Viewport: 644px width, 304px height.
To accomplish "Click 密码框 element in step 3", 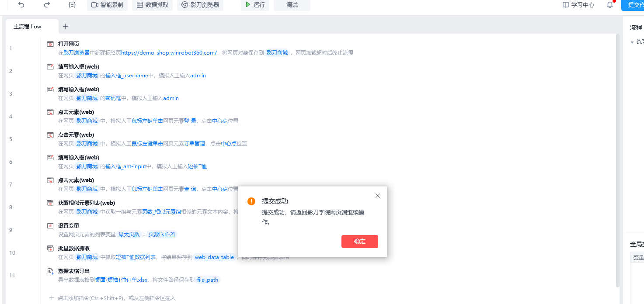I will coord(113,98).
